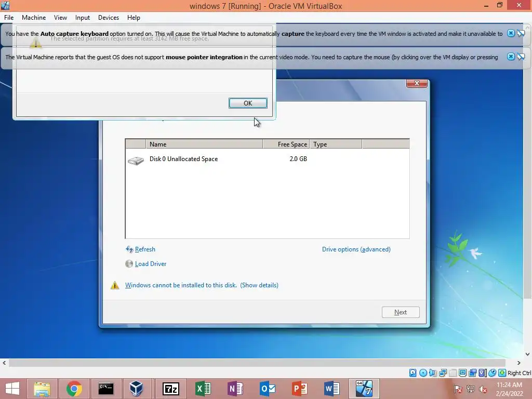Launch Google Chrome from the taskbar
The image size is (532, 399).
pos(74,389)
